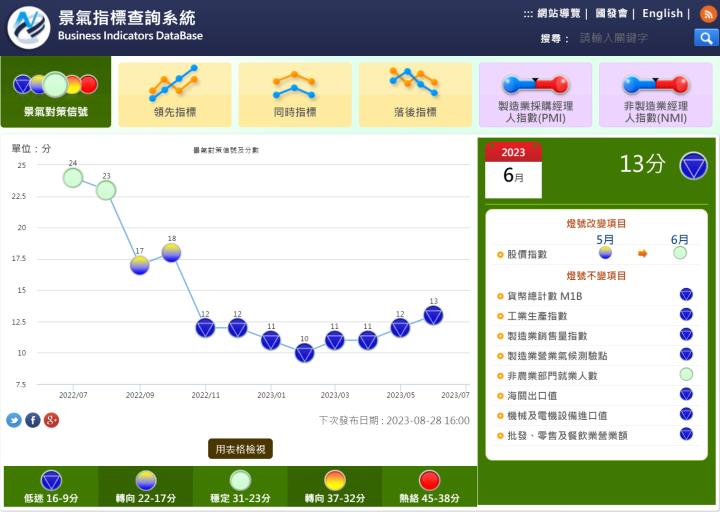Click the 穩定 31-23分 green legend light
Screen dimensions: 720x512
pos(240,481)
